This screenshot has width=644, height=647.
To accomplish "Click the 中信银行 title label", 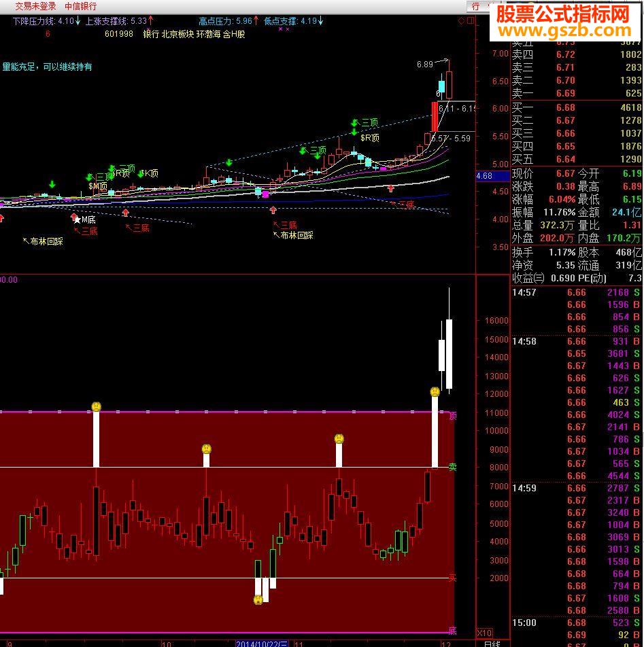I will click(80, 6).
